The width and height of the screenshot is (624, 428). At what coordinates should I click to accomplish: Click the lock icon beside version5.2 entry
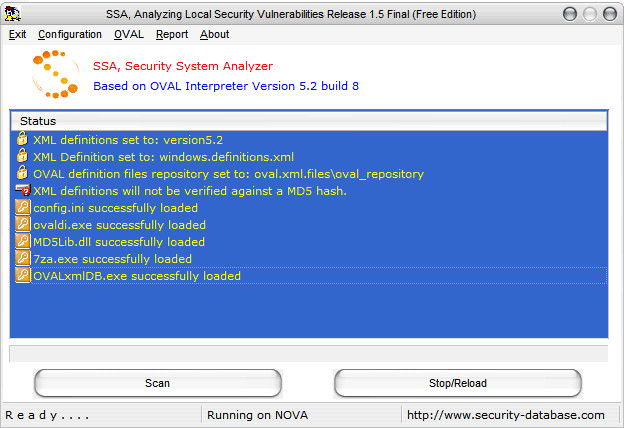22,139
